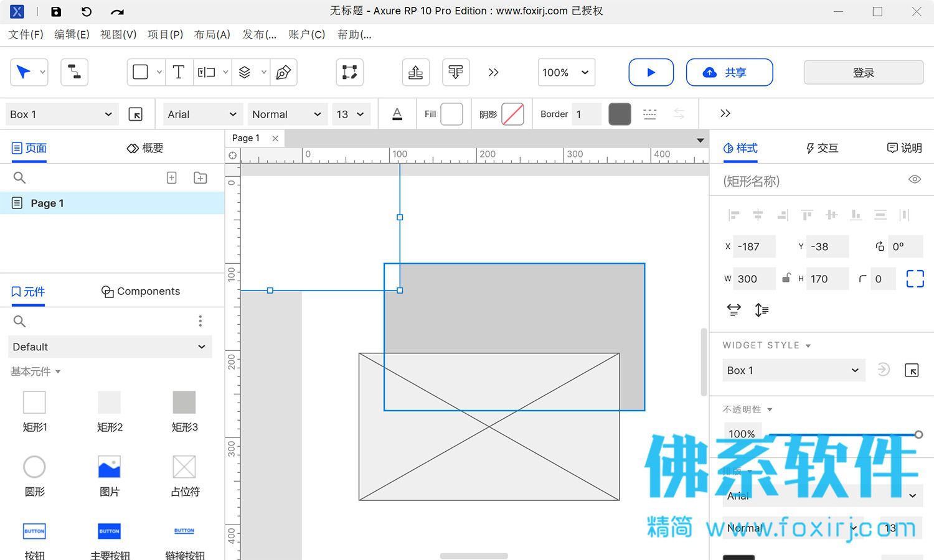
Task: Select the Text insert tool
Action: pyautogui.click(x=178, y=72)
